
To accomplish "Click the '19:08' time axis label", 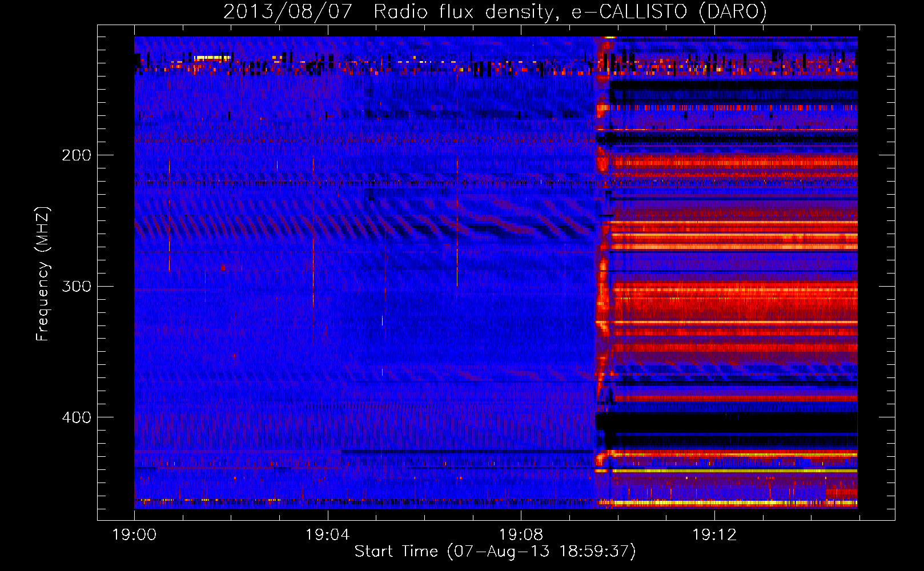I will tap(521, 535).
